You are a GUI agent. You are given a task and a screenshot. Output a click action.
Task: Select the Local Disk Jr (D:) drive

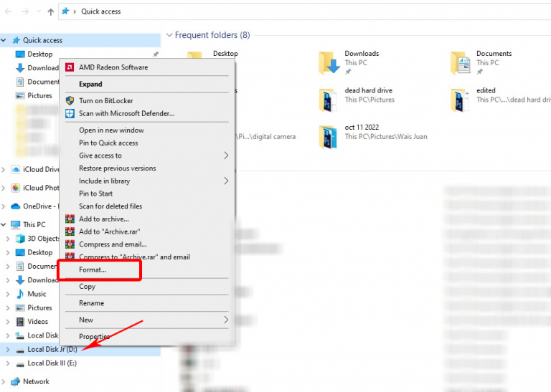[52, 350]
